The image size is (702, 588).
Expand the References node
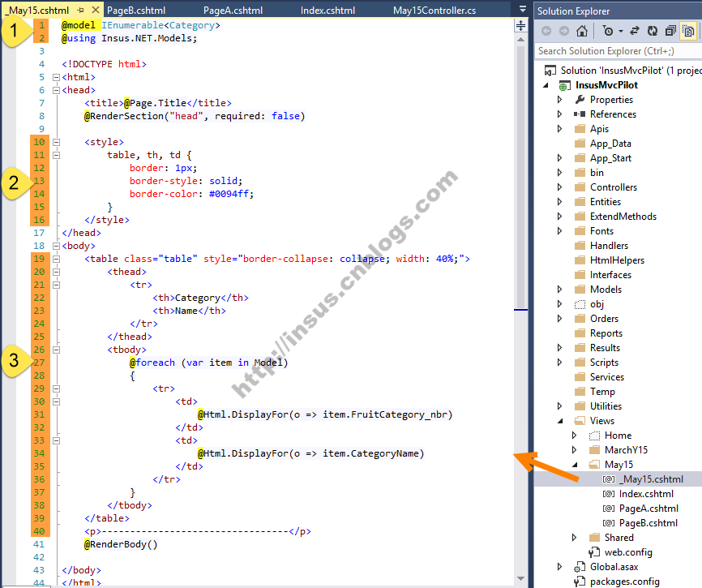pos(559,114)
